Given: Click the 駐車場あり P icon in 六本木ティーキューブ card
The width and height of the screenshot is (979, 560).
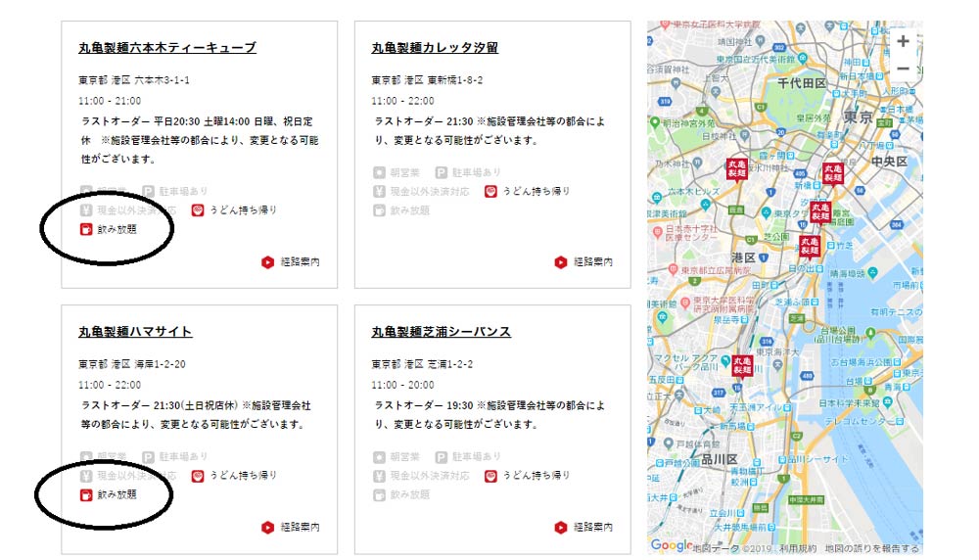Looking at the screenshot, I should [x=148, y=191].
